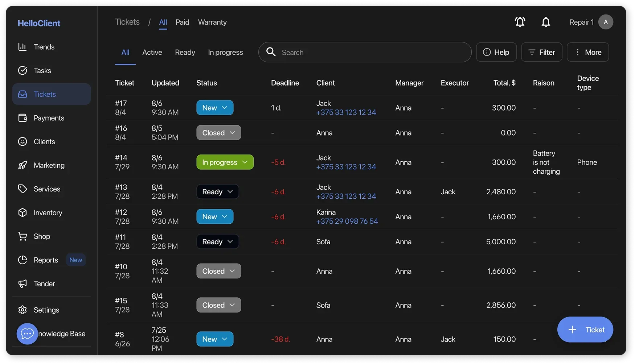Screen dimensions: 635x364
Task: Change status of ticket #17 using its New dropdown
Action: (x=214, y=107)
